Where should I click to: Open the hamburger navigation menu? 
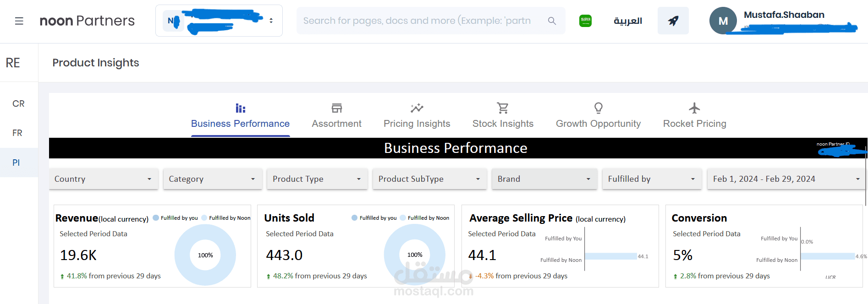point(19,21)
